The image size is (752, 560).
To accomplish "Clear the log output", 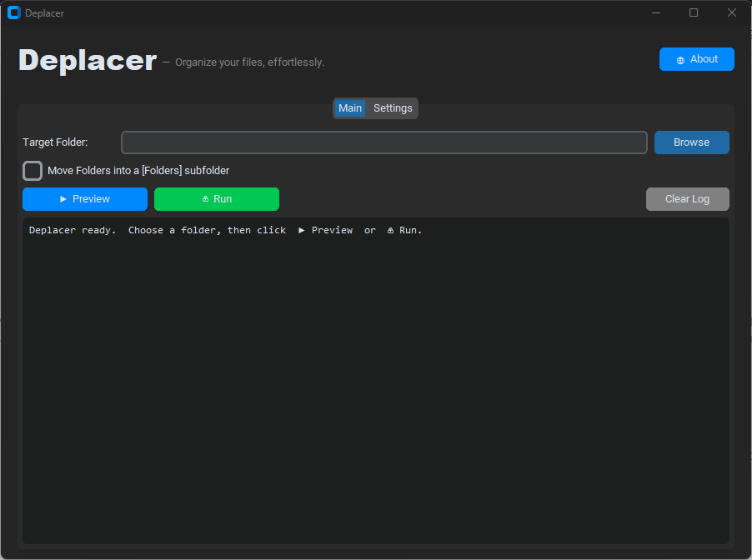I will 687,199.
